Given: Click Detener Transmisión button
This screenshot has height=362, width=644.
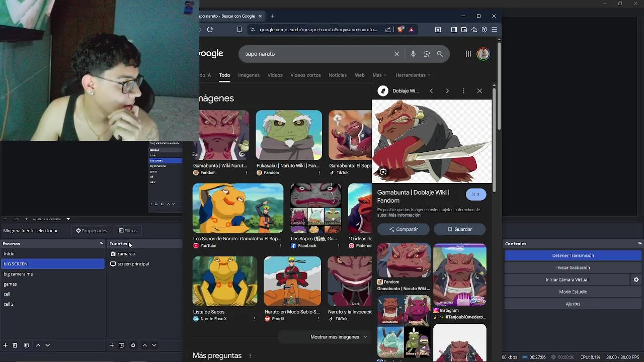Looking at the screenshot, I should (x=573, y=255).
